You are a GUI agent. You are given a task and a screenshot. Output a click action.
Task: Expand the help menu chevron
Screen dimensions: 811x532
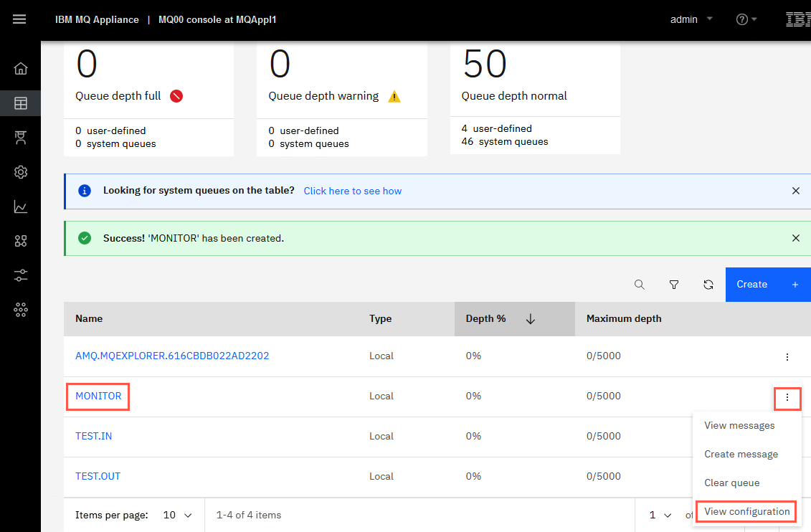[x=754, y=19]
